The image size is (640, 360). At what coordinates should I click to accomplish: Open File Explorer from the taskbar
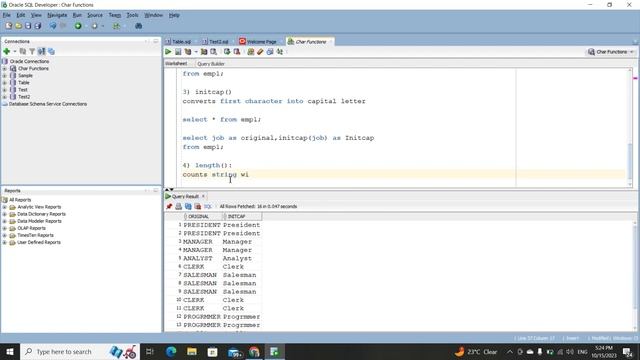pyautogui.click(x=192, y=351)
